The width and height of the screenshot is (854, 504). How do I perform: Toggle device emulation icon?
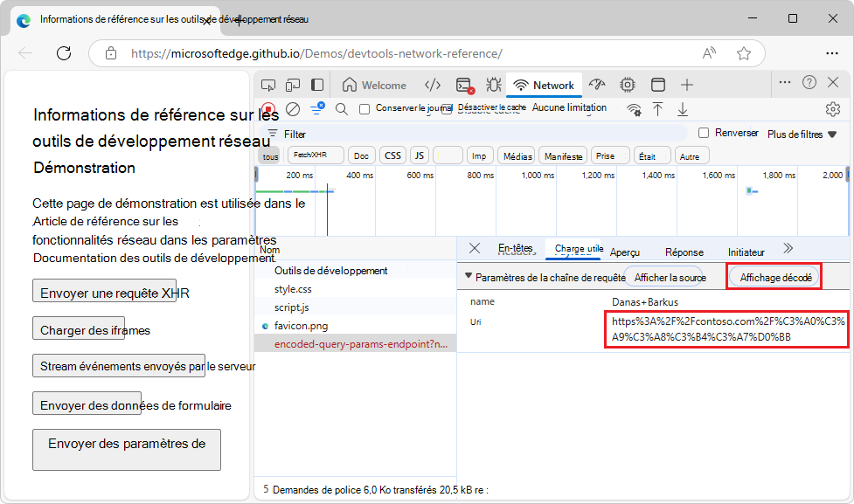point(293,85)
